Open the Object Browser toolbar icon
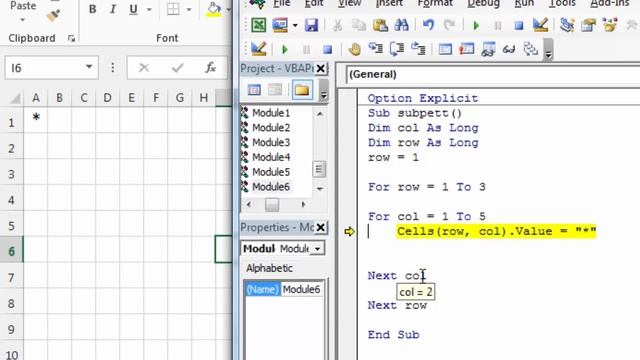The width and height of the screenshot is (640, 360). [x=610, y=25]
